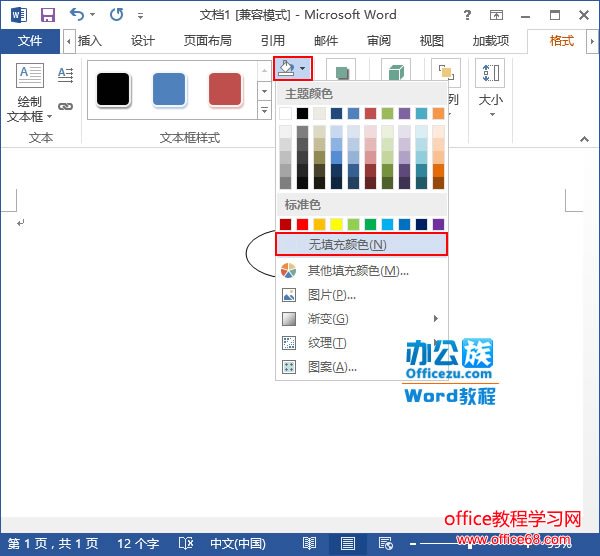Open the 纹理(T) texture option
Image resolution: width=600 pixels, height=556 pixels.
(362, 343)
